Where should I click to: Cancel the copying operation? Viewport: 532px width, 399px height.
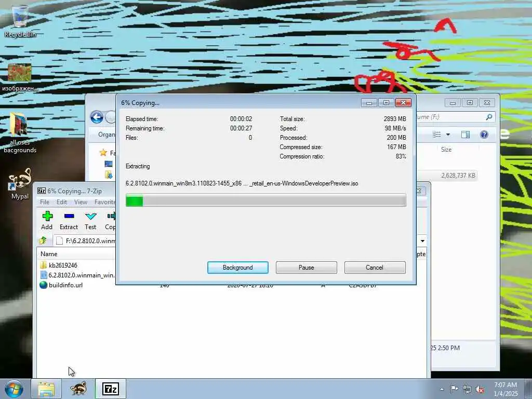[x=375, y=268]
